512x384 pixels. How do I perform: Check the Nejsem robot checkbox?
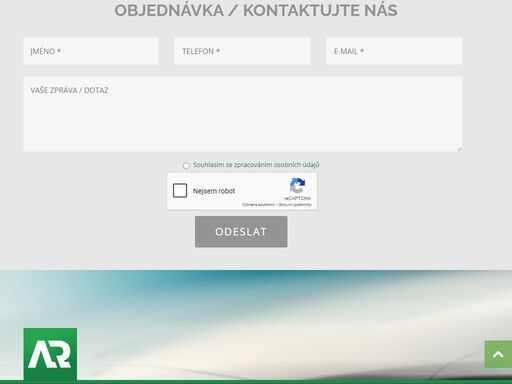pos(180,191)
